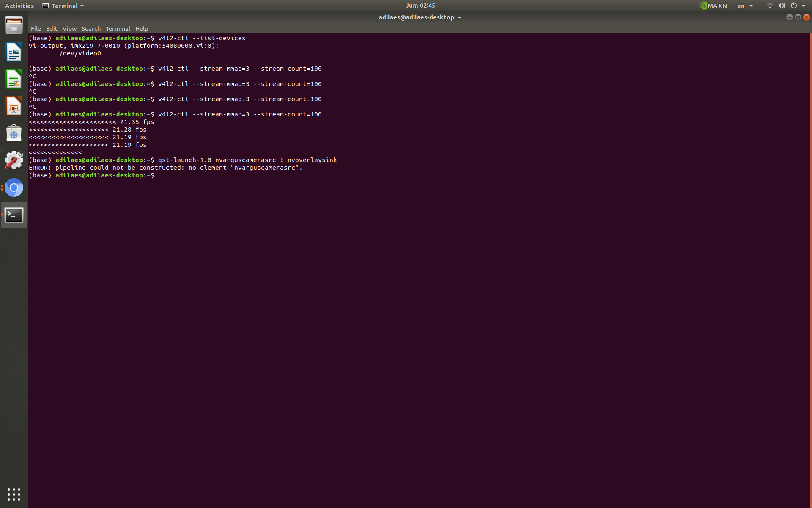The width and height of the screenshot is (812, 508).
Task: Open the Chromium web browser
Action: click(14, 188)
